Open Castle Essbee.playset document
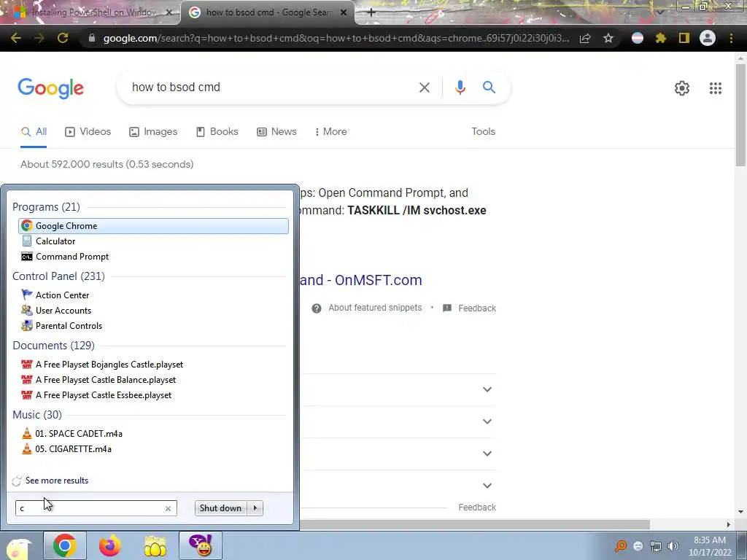Image resolution: width=747 pixels, height=560 pixels. (153, 395)
